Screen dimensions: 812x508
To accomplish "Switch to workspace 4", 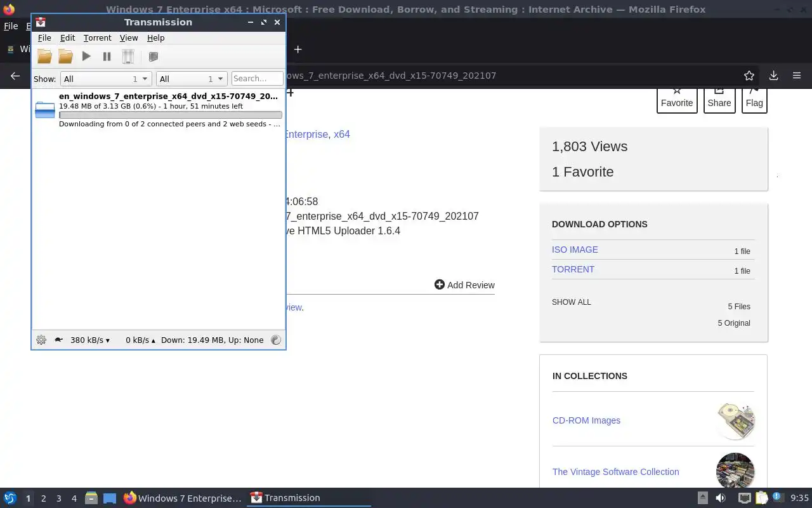I will 74,498.
